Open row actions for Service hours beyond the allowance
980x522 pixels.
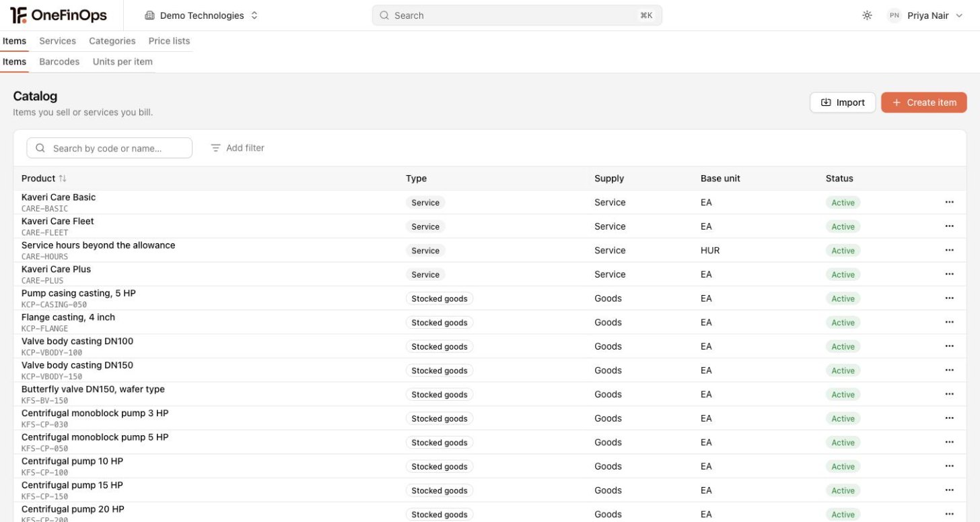point(949,250)
